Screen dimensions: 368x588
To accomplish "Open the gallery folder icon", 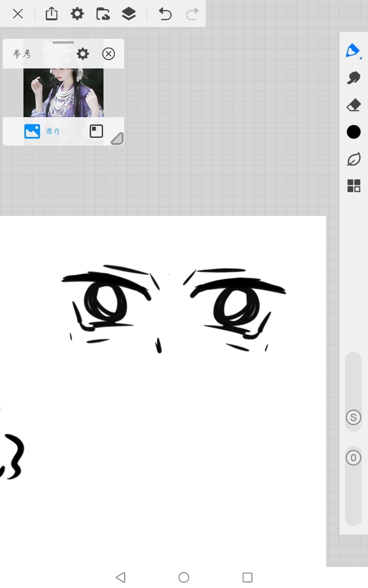I will (x=103, y=14).
